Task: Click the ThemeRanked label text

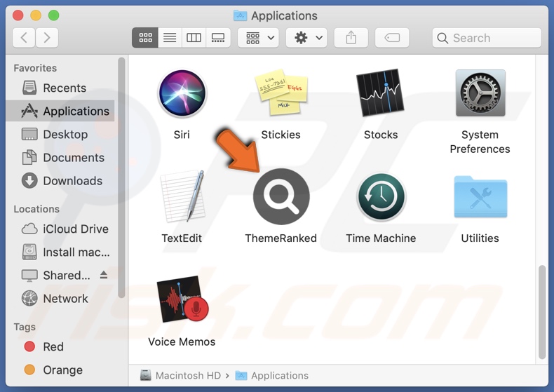Action: [281, 238]
